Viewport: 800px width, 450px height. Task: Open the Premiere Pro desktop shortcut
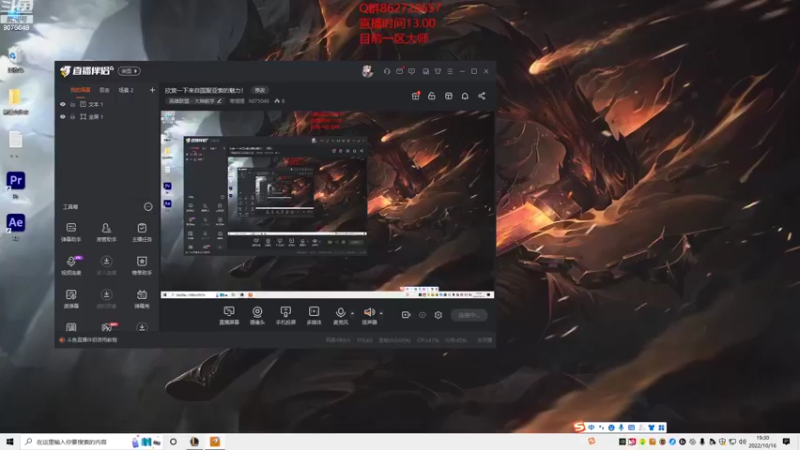[16, 185]
